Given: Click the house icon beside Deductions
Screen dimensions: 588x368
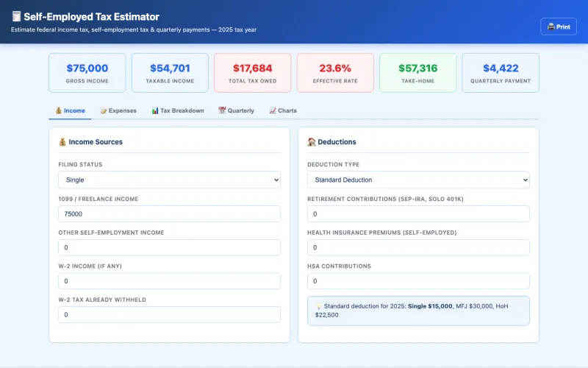Looking at the screenshot, I should point(312,142).
